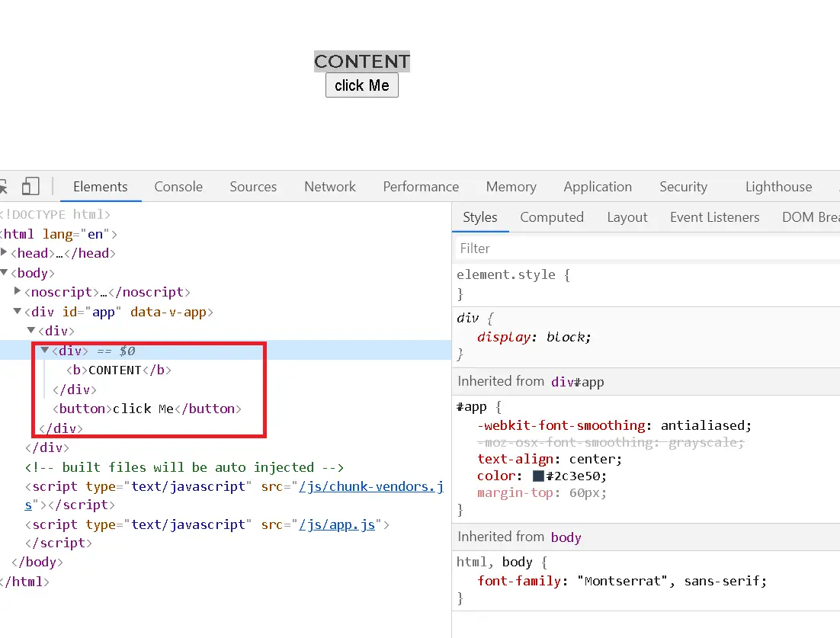This screenshot has height=638, width=840.
Task: Open the Event Listeners sidebar tab
Action: pos(714,217)
